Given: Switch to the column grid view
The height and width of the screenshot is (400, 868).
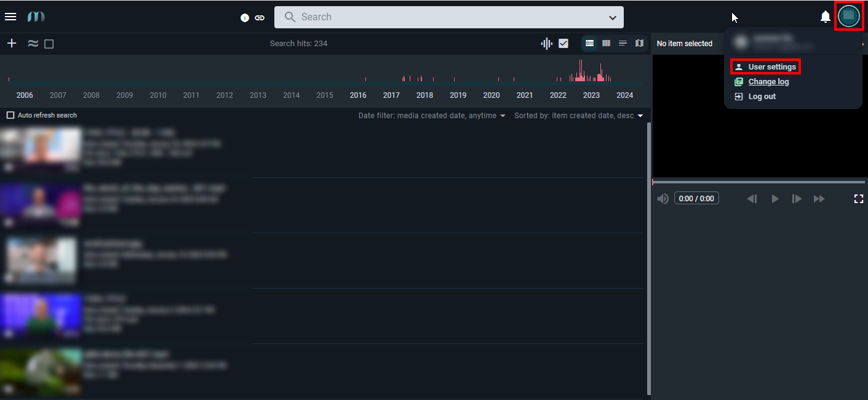Looking at the screenshot, I should click(x=606, y=43).
